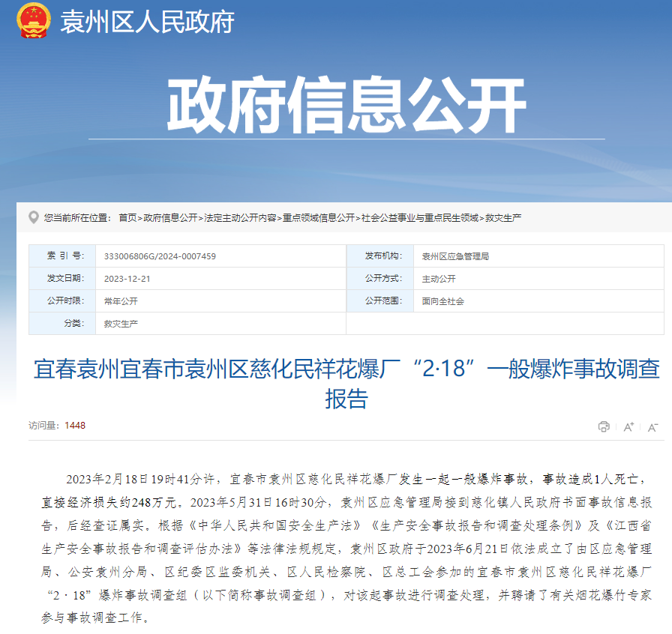This screenshot has width=672, height=634.
Task: Click 救灾生产 in the 分类 row
Action: click(x=121, y=324)
